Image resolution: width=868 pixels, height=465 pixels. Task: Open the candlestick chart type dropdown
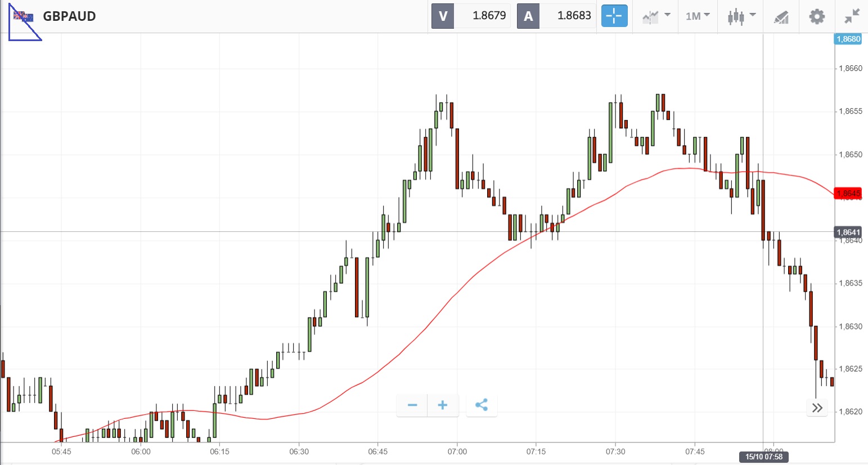(741, 16)
